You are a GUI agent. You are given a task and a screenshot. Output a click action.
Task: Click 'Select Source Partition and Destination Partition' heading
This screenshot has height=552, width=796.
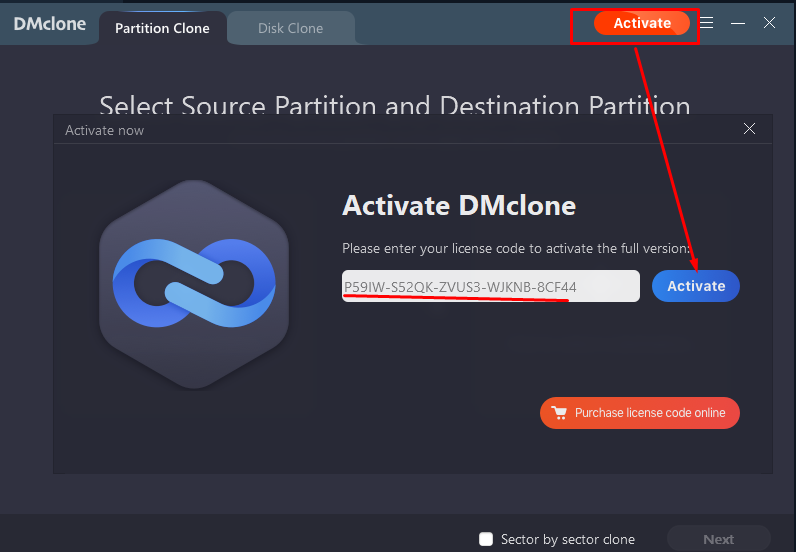(x=395, y=105)
